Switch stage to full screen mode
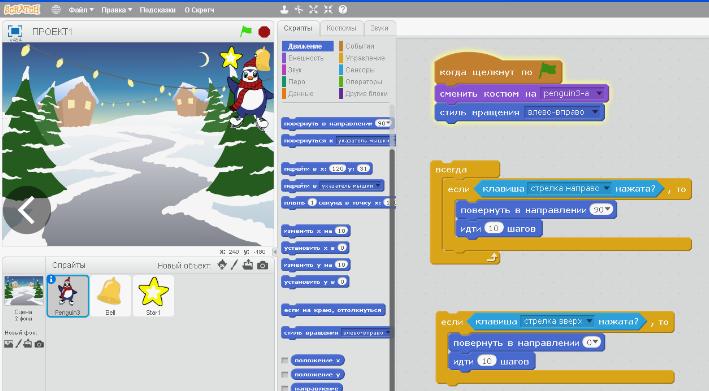Viewport: 709px width, 391px height. coord(15,31)
